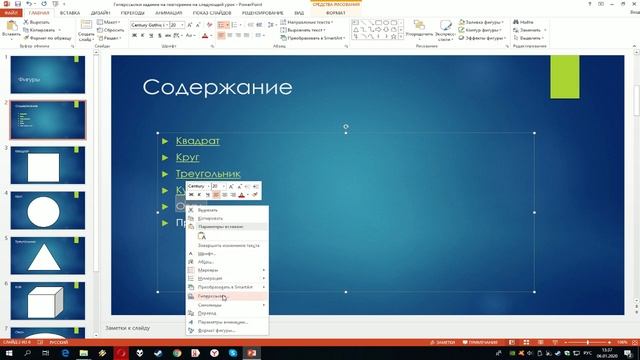Screen dimensions: 640x360
Task: Expand the shapes gallery More arrow
Action: pyautogui.click(x=401, y=37)
